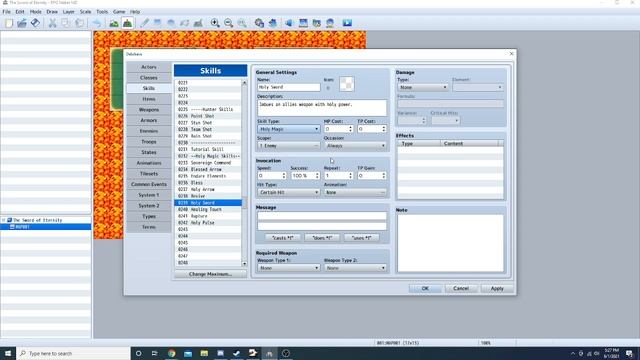The image size is (640, 360).
Task: Select the Ellipse drawing tool
Action: tap(171, 23)
